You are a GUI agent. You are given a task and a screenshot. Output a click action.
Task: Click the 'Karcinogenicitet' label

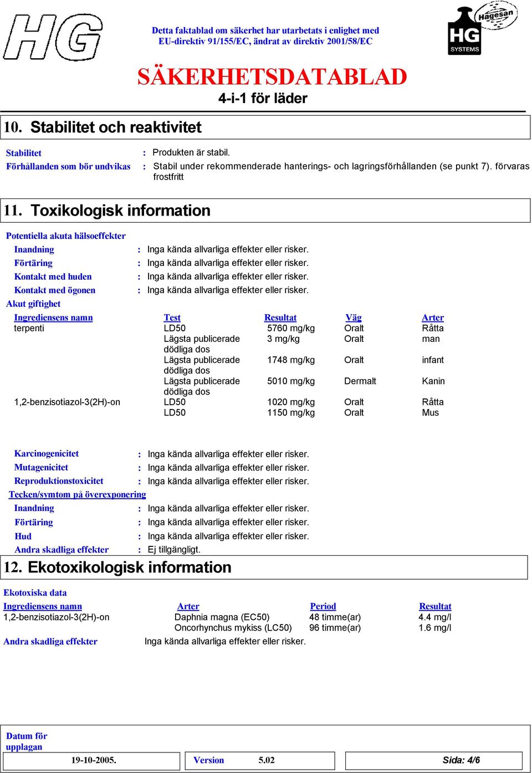(x=47, y=453)
